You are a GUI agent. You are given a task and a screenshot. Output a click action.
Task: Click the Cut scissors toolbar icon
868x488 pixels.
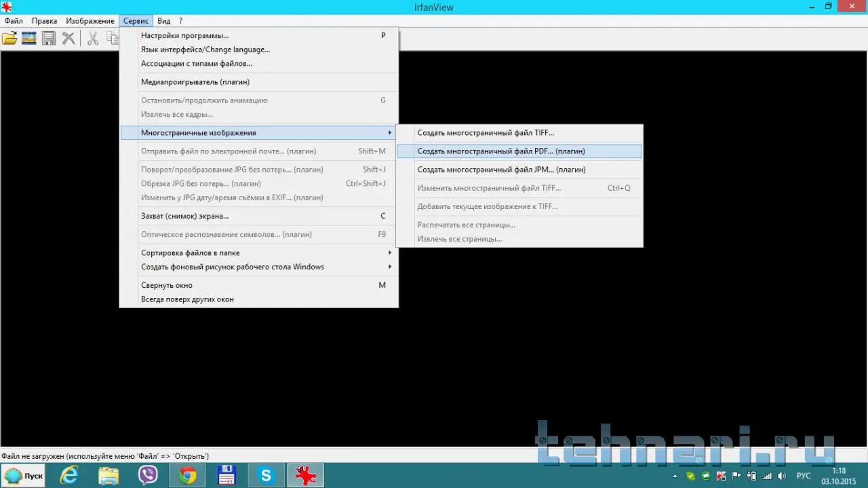click(x=92, y=38)
